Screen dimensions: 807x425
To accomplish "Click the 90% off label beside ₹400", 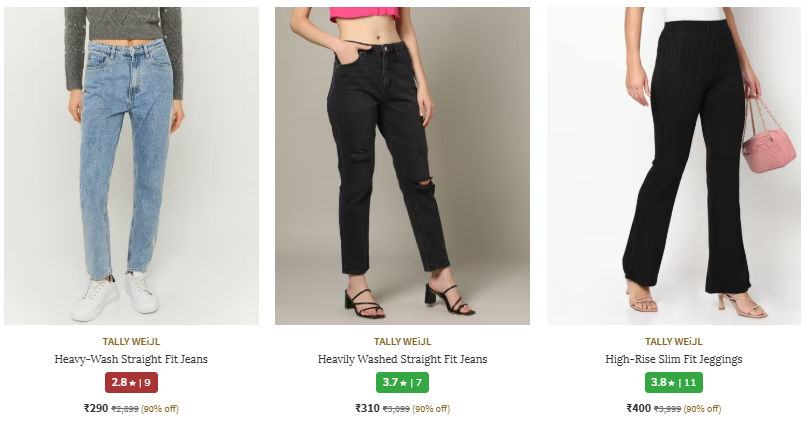I will 702,409.
